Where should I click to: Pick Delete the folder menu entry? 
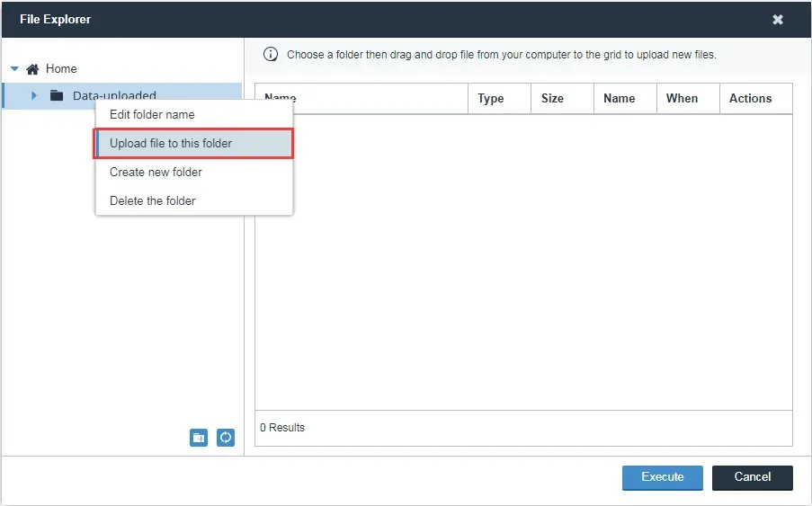[194, 200]
